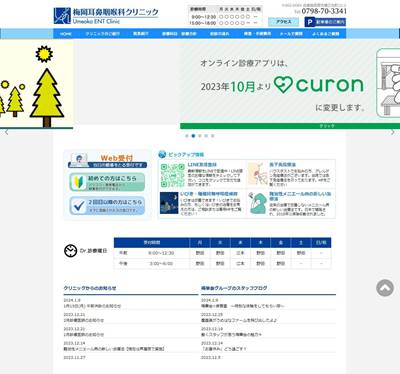This screenshot has width=400, height=374.
Task: Click the Umeoka ENT Clinic logo
Action: point(106,16)
